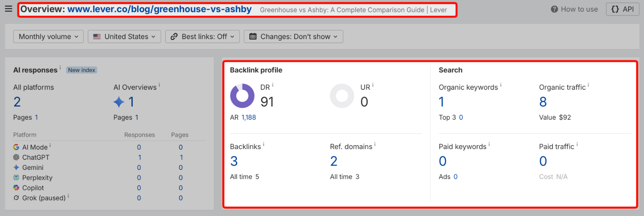Click the UR donut chart
Screen dimensions: 644x216
pyautogui.click(x=342, y=96)
